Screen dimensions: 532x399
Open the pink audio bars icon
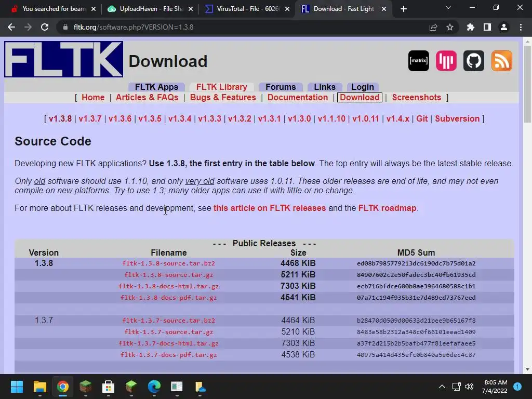[446, 61]
